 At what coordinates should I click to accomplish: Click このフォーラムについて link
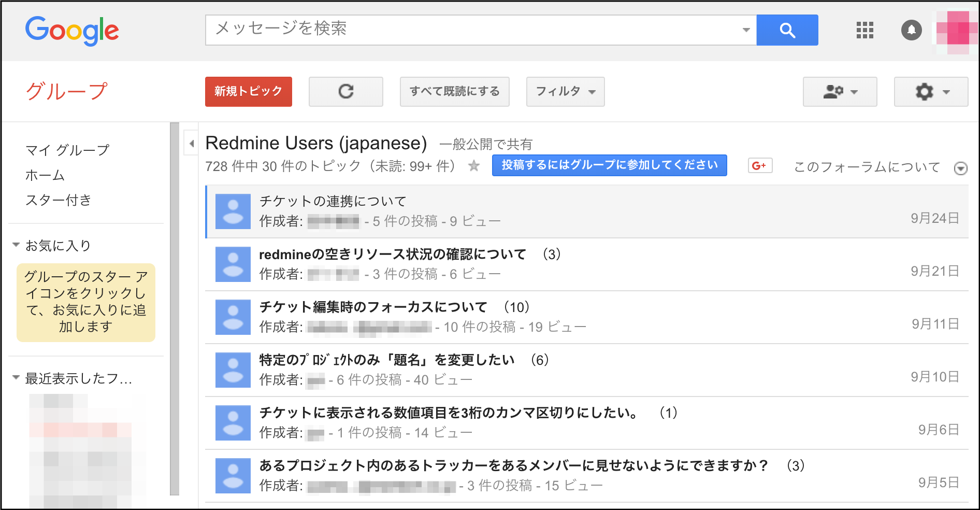coord(867,167)
